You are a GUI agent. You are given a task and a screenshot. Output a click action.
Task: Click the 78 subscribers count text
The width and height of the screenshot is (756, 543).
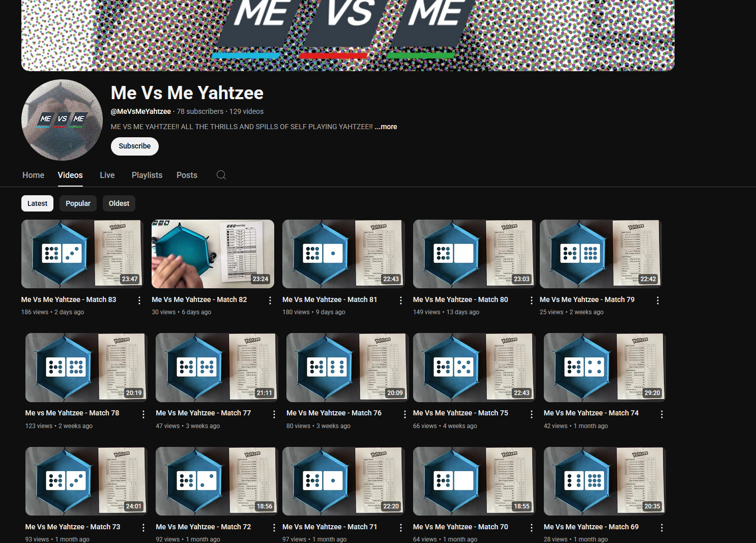coord(200,111)
